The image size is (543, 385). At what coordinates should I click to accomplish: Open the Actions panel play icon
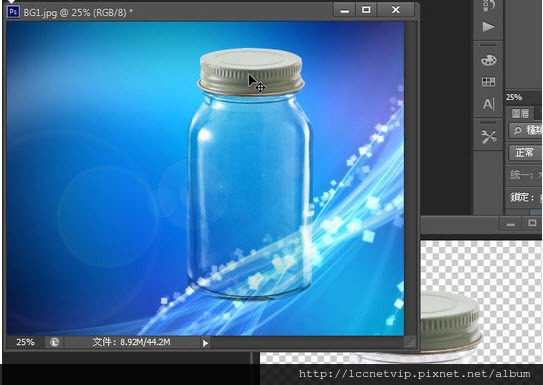pos(488,27)
